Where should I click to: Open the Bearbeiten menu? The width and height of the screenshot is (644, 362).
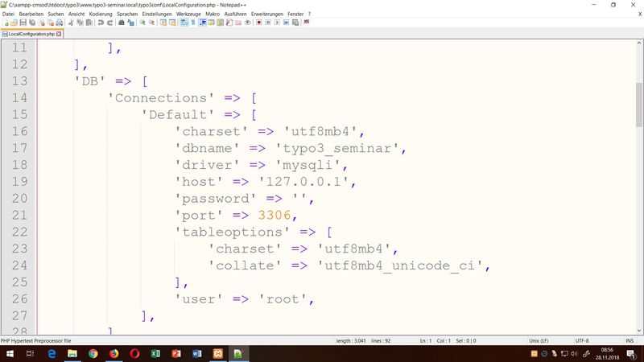pyautogui.click(x=31, y=14)
